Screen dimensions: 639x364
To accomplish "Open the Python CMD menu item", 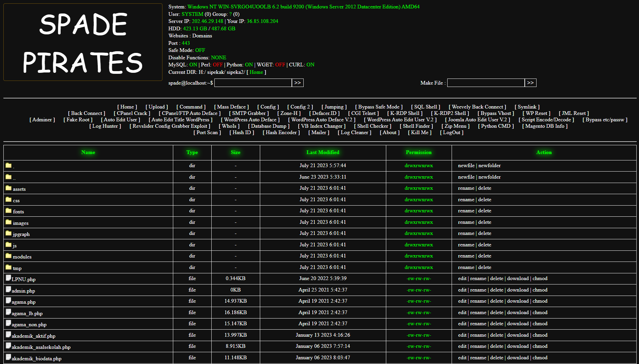I will tap(496, 126).
